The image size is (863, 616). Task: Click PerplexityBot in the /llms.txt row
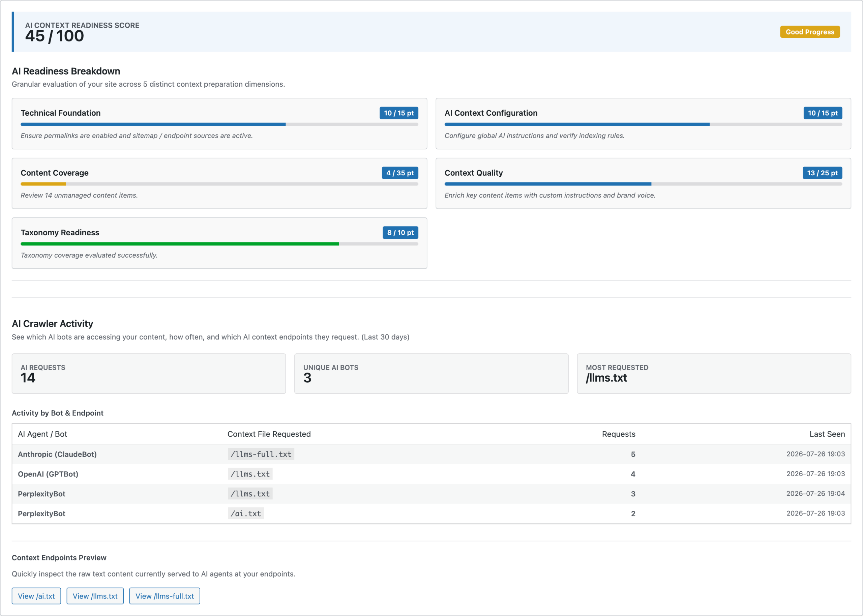click(x=42, y=494)
